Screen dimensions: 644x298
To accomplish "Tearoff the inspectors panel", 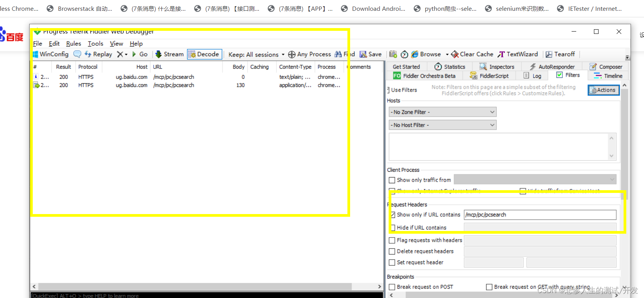I will [560, 54].
